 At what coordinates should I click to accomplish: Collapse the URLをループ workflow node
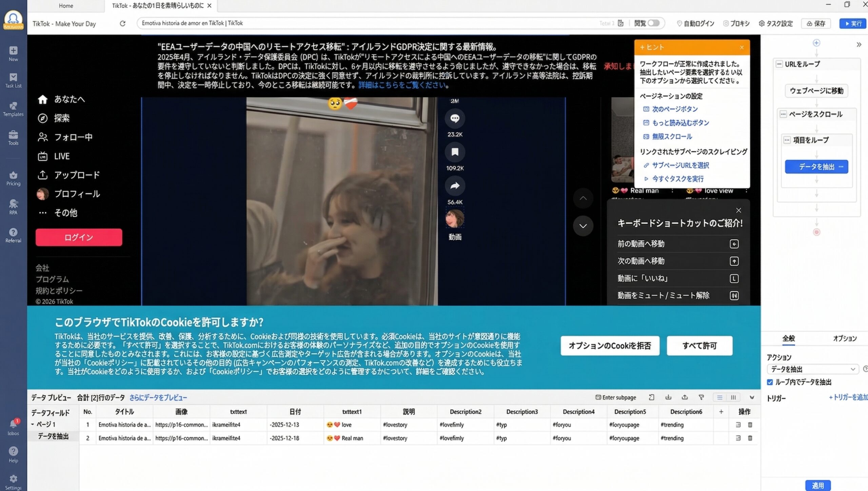[779, 64]
